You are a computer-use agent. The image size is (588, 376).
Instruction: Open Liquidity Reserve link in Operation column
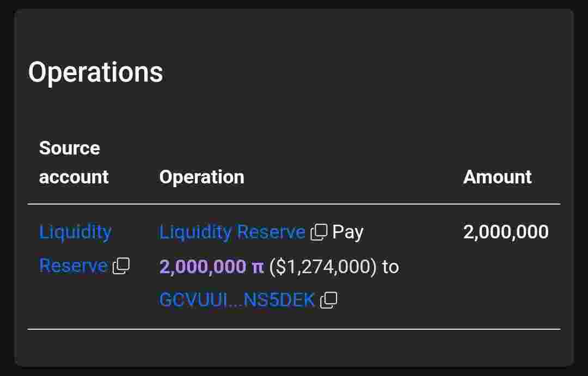(x=232, y=232)
